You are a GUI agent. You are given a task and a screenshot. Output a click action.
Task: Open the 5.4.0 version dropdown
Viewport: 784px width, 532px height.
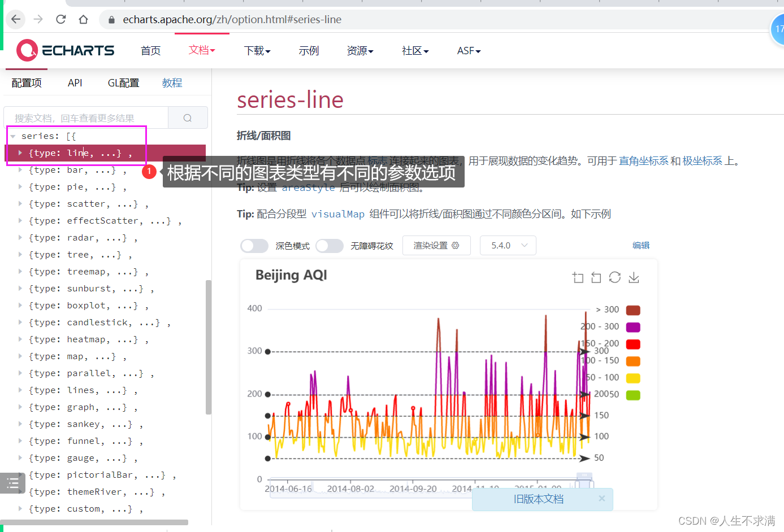508,245
